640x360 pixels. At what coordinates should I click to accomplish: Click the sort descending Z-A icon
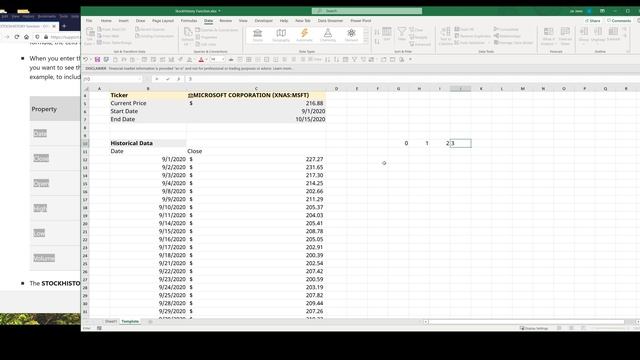pyautogui.click(x=377, y=41)
